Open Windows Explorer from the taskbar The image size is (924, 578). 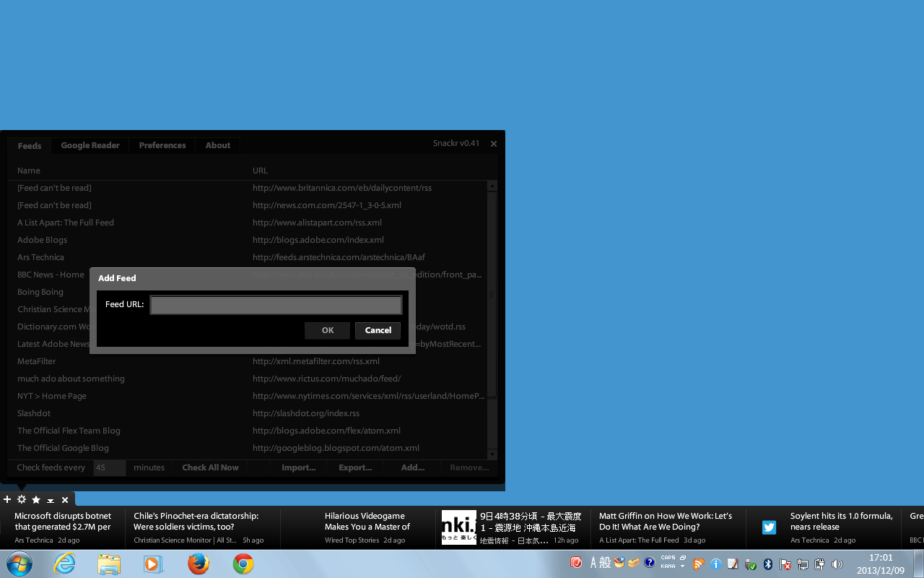tap(109, 564)
